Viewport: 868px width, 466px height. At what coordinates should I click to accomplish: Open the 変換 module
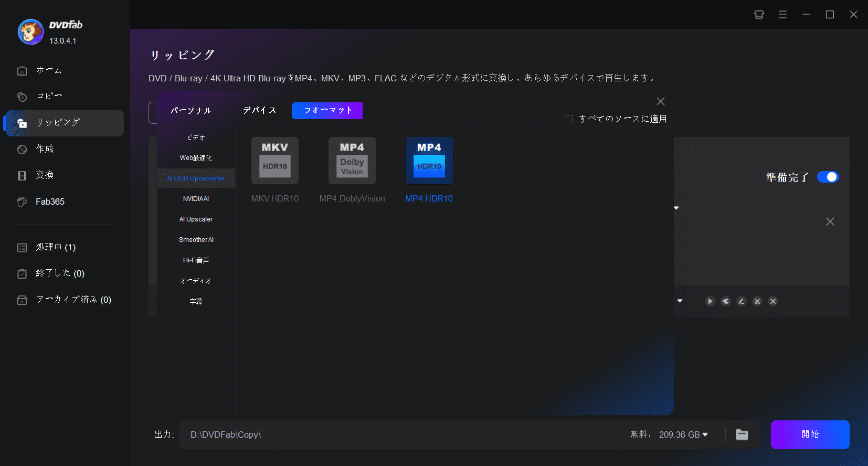point(45,175)
